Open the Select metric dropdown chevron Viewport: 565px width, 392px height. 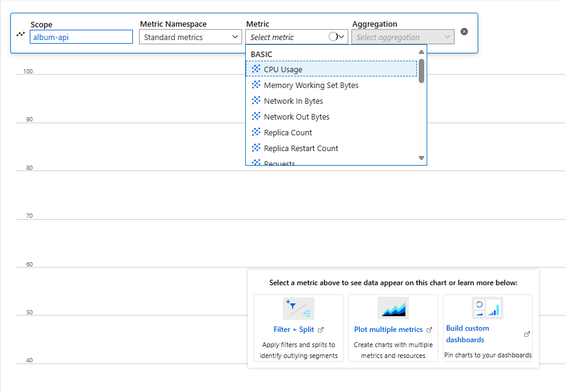[x=341, y=36]
